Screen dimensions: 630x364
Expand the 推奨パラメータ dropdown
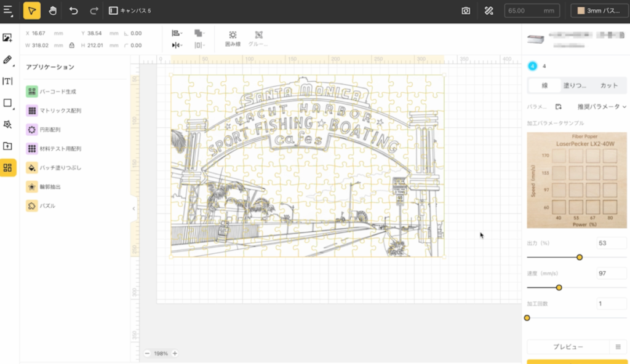coord(602,106)
